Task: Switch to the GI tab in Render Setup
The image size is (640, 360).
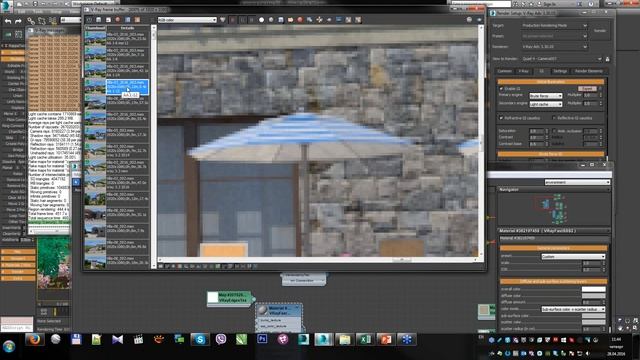Action: click(542, 71)
